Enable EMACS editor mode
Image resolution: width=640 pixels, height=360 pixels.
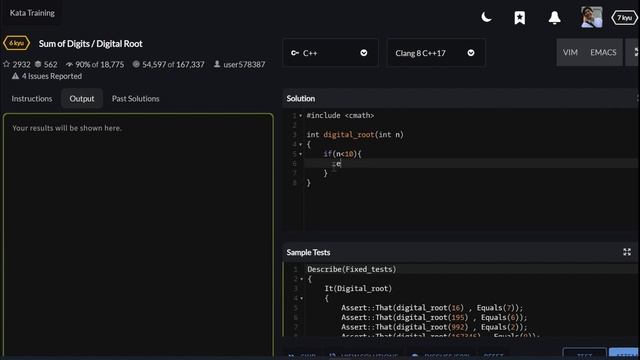(x=603, y=52)
